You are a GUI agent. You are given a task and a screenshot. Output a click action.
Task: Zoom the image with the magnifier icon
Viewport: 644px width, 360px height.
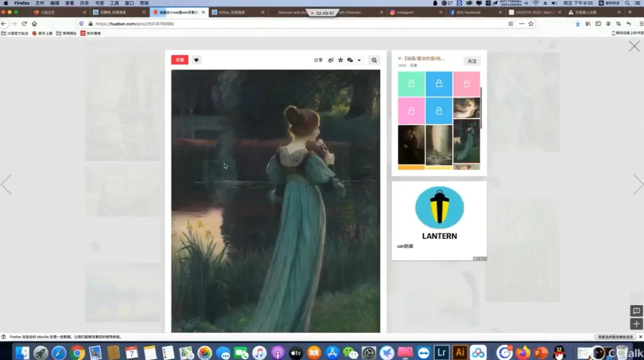[x=374, y=60]
